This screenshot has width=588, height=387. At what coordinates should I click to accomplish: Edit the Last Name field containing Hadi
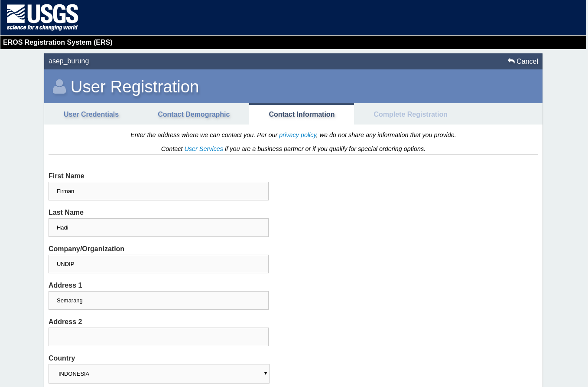[x=159, y=227]
